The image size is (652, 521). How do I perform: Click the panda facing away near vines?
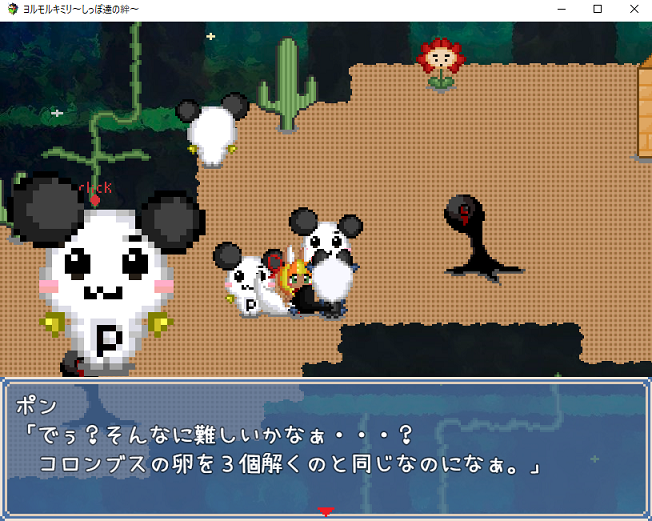(x=212, y=131)
